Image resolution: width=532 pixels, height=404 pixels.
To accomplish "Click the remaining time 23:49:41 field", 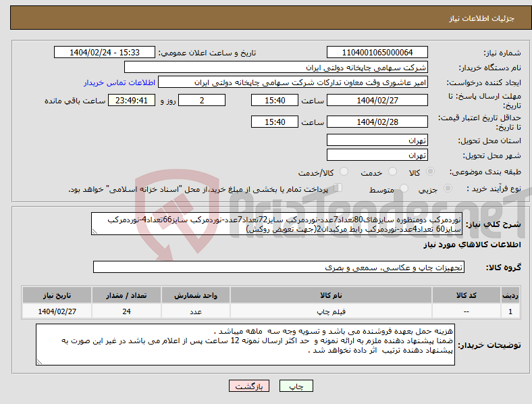I will [x=132, y=100].
